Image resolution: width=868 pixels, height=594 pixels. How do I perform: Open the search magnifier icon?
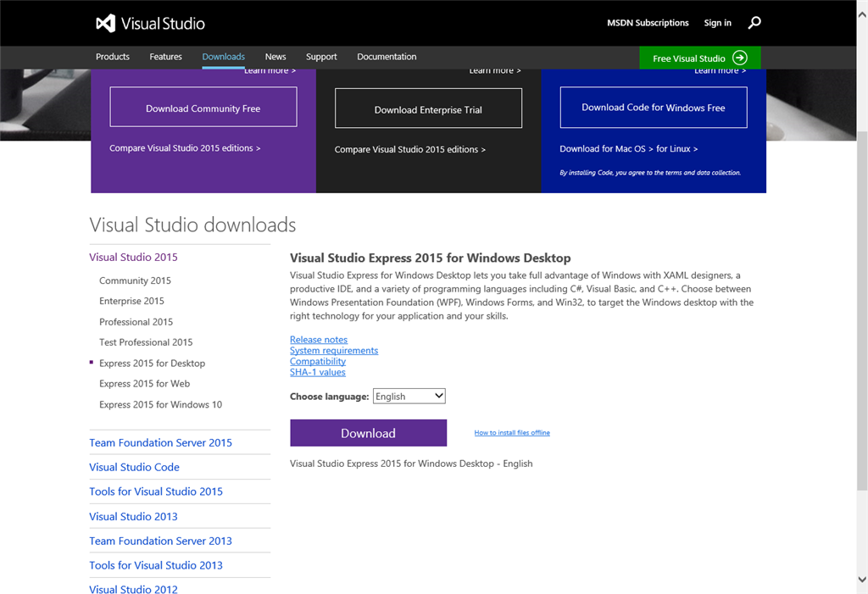pos(754,23)
